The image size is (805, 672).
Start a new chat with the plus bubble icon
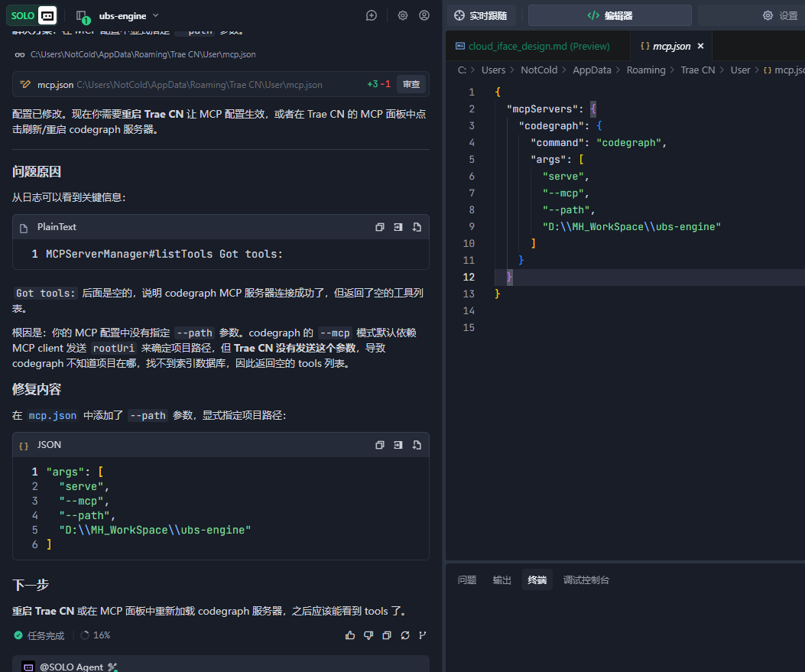click(x=372, y=16)
